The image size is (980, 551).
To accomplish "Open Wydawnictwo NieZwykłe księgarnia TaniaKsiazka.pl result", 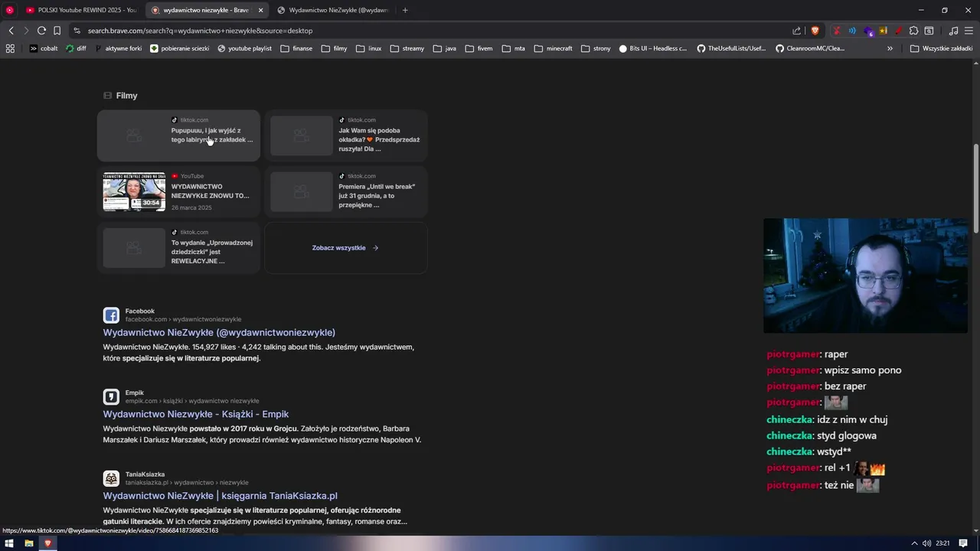I will tap(220, 496).
